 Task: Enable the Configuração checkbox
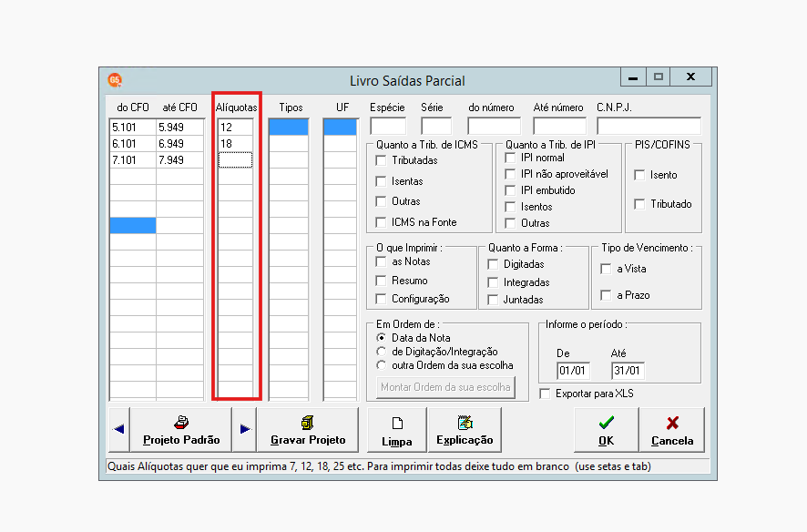coord(382,299)
